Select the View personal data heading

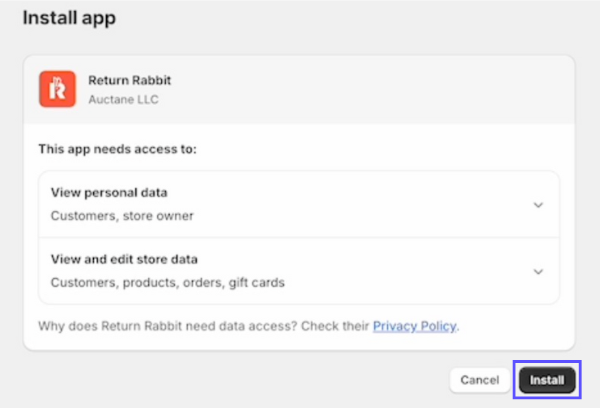click(109, 193)
